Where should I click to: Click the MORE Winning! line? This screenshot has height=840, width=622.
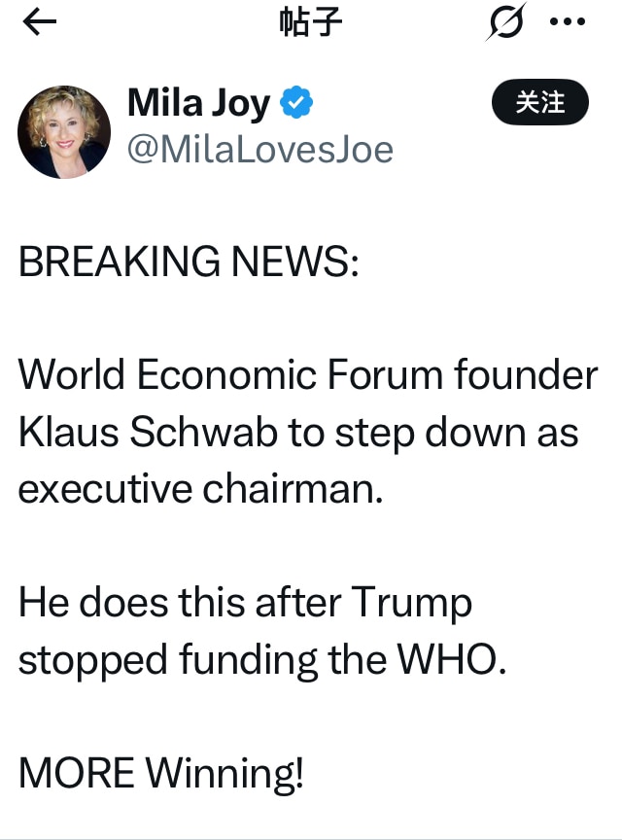[161, 773]
